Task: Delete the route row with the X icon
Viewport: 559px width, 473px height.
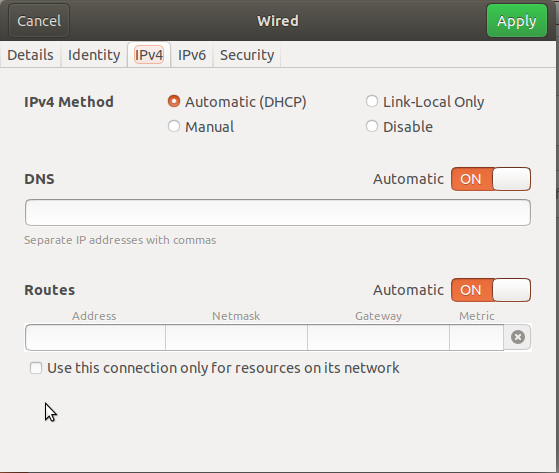Action: (517, 337)
